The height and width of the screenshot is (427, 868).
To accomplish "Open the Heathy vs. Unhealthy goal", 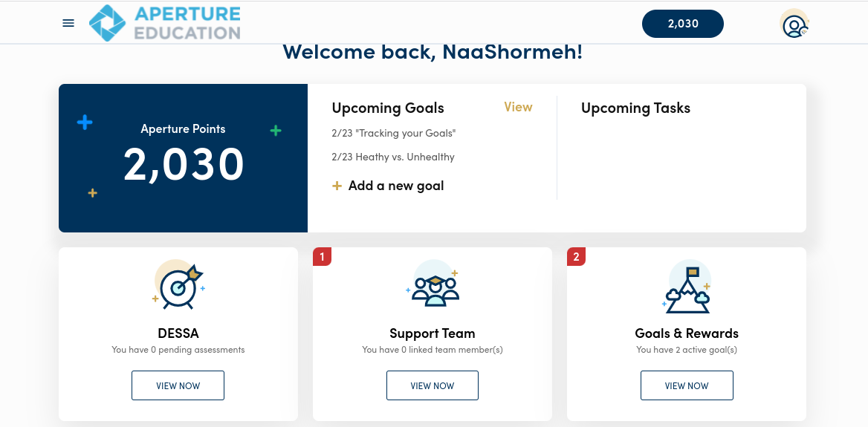I will (x=393, y=157).
